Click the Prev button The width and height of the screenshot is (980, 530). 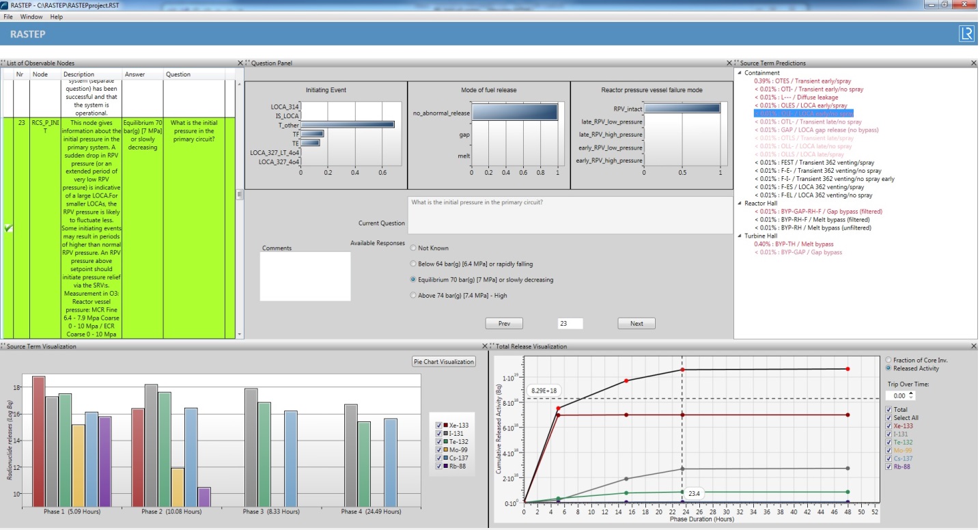[x=504, y=324]
